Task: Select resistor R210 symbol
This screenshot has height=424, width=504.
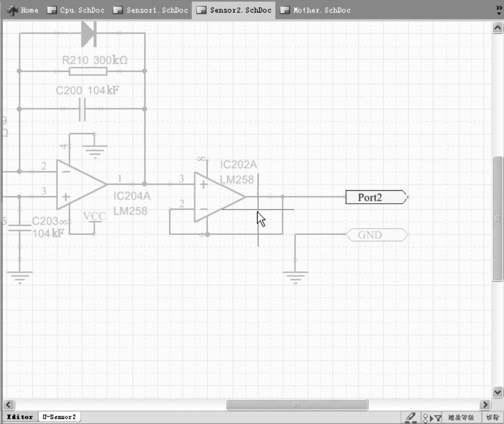Action: point(88,71)
